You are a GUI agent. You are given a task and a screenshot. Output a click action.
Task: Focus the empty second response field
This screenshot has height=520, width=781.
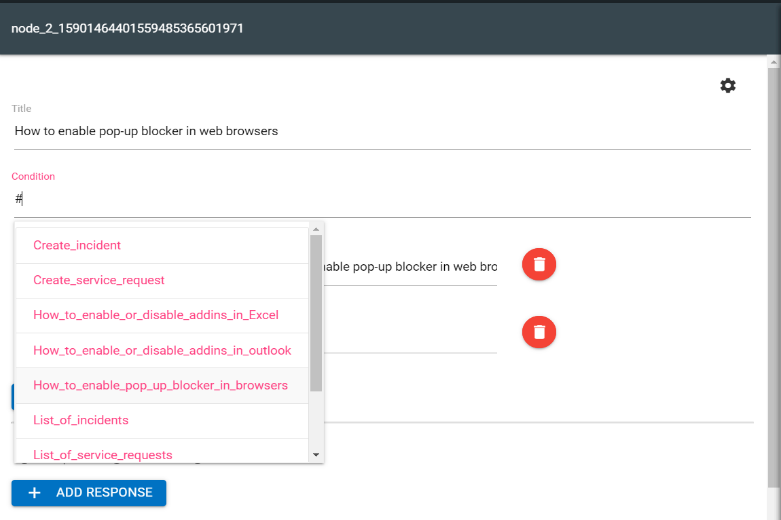point(408,338)
